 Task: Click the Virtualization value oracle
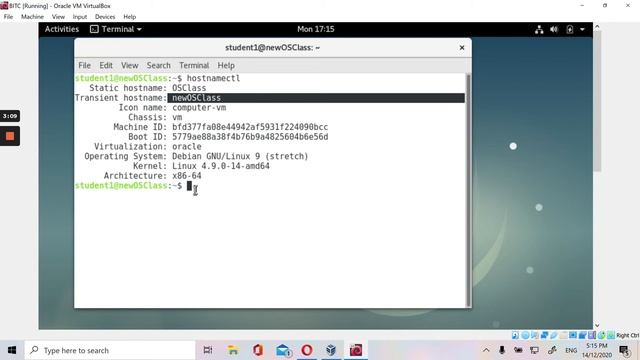pyautogui.click(x=187, y=147)
